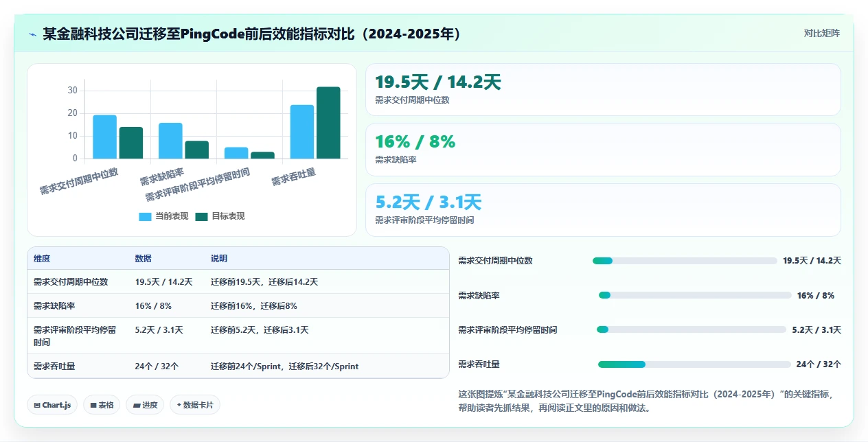Click the tall dark green 需求吞吐量 bar
This screenshot has height=442, width=868.
tap(328, 123)
